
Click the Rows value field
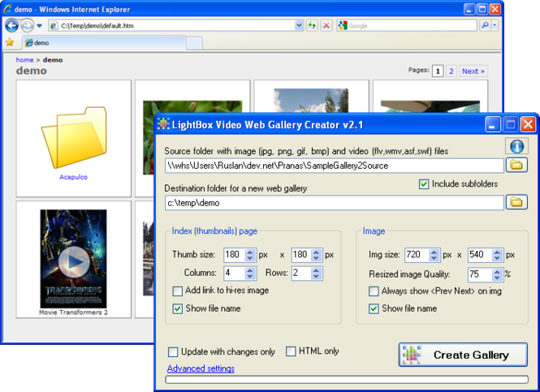[301, 274]
